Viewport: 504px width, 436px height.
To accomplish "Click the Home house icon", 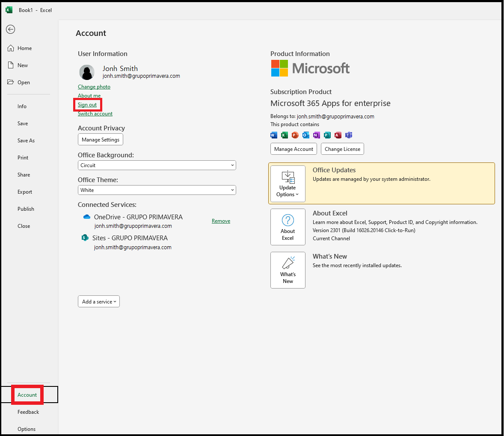I will pos(11,48).
